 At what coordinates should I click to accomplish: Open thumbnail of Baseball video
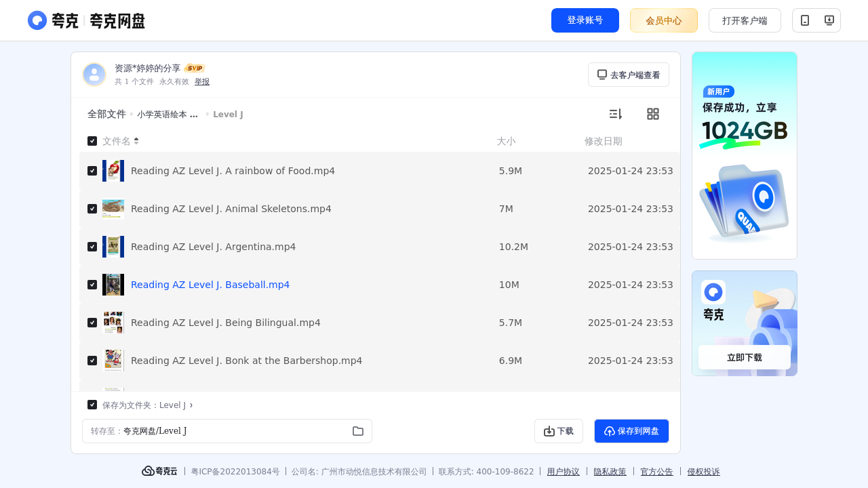pyautogui.click(x=113, y=285)
